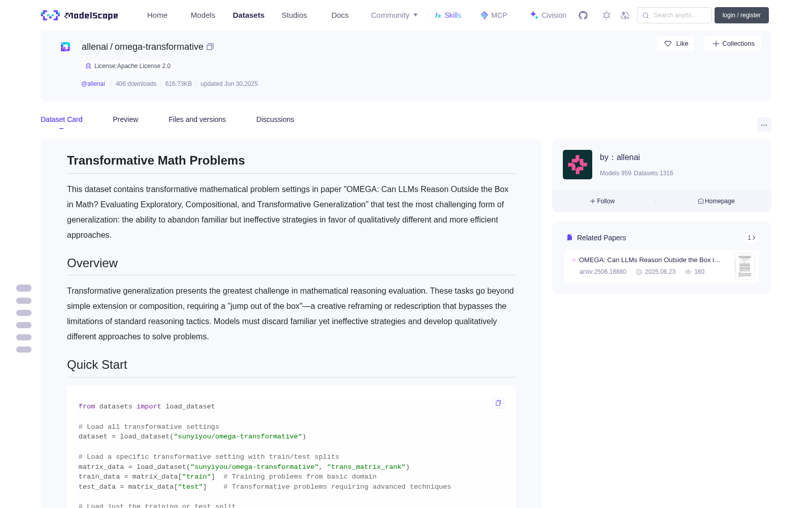Open the Docs nav item
Image resolution: width=812 pixels, height=508 pixels.
(340, 15)
